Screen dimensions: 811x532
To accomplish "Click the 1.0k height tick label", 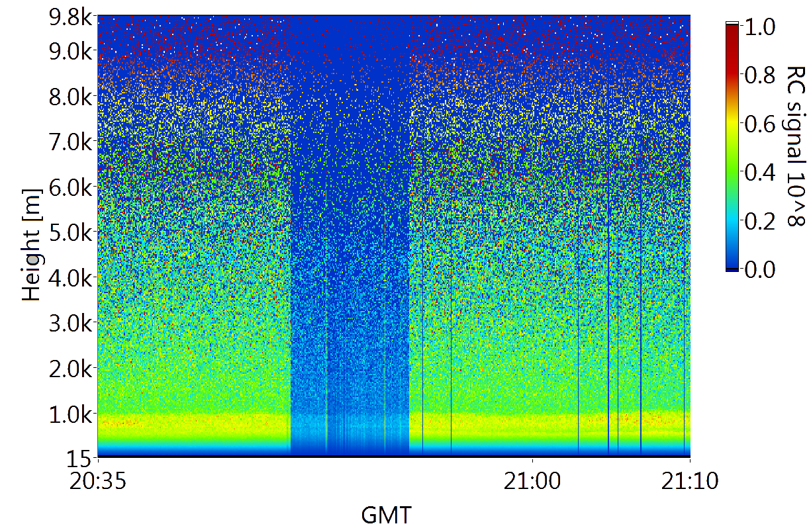I will coord(70,415).
